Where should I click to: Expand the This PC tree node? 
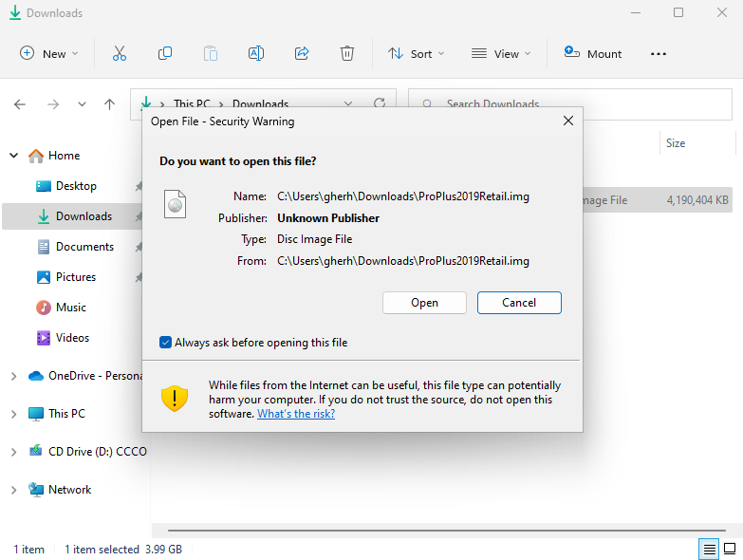(13, 414)
